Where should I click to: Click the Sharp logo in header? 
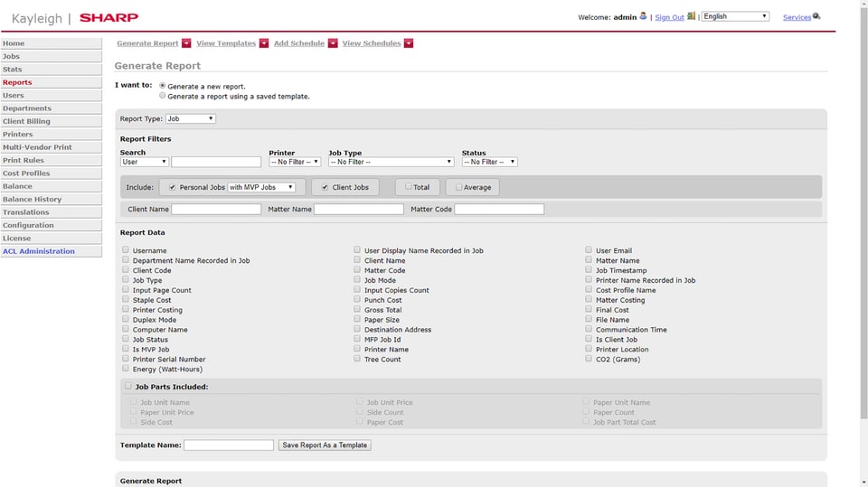[108, 18]
